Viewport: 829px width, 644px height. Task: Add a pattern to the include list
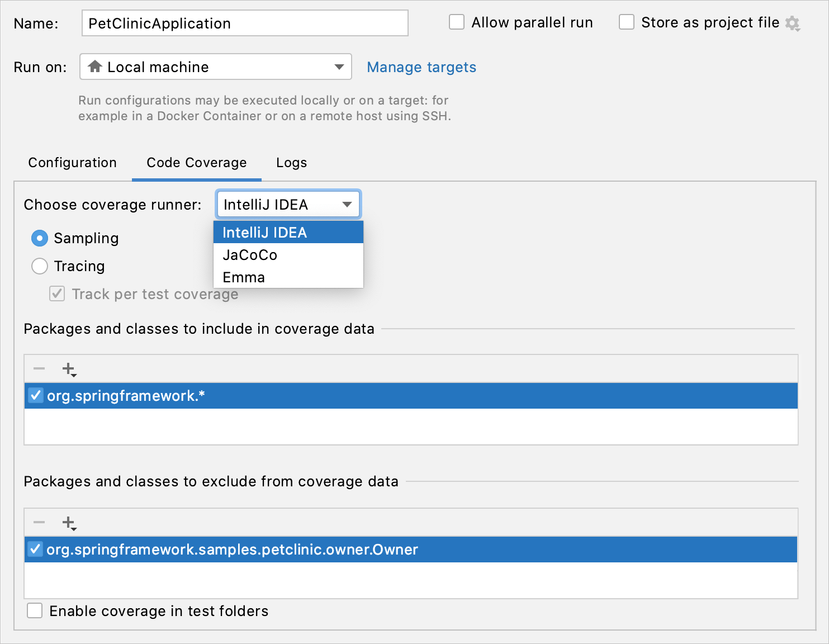pyautogui.click(x=68, y=368)
